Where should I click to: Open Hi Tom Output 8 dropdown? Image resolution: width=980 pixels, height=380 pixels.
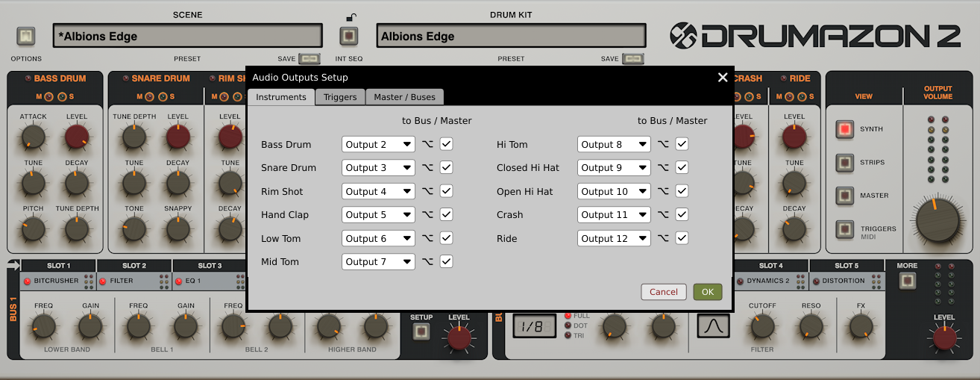point(615,145)
